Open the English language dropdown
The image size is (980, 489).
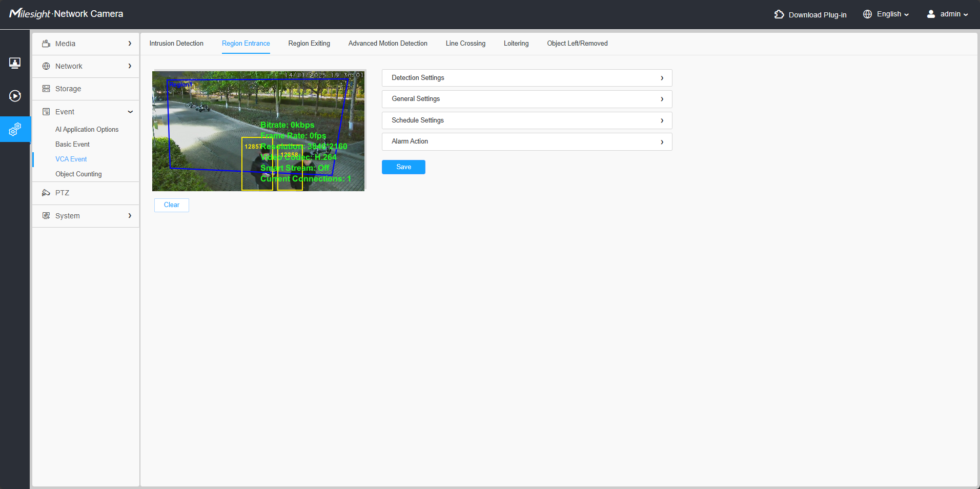892,14
